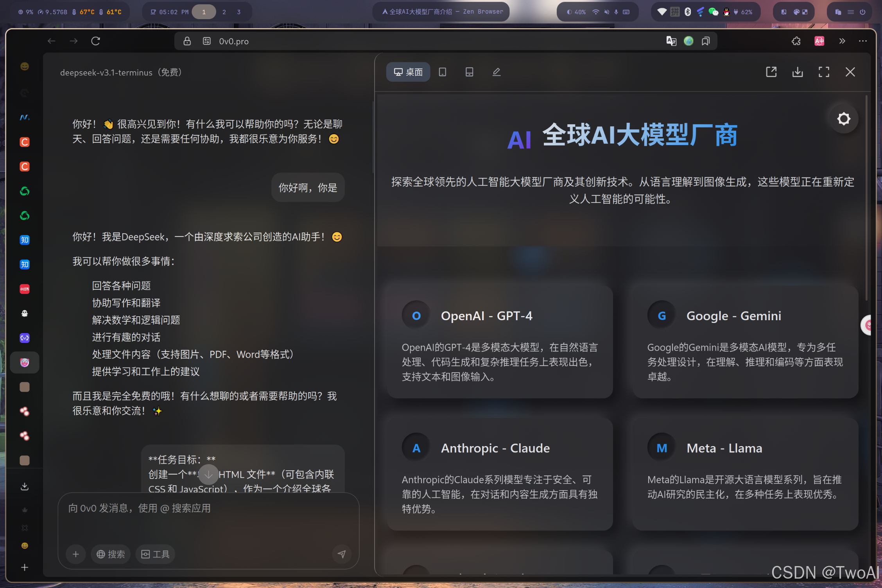882x588 pixels.
Task: Select the active clown-face sidebar tab
Action: click(25, 362)
